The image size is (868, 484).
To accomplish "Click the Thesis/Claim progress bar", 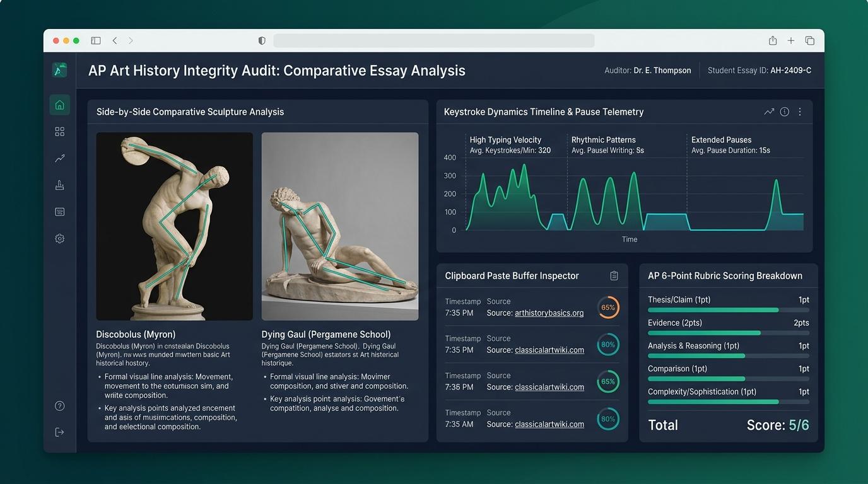I will pyautogui.click(x=729, y=310).
